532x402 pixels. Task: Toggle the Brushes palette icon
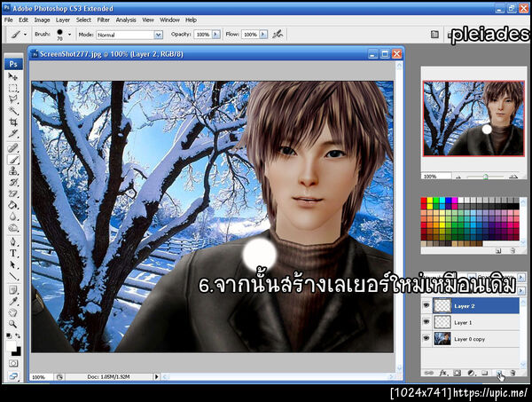[434, 35]
